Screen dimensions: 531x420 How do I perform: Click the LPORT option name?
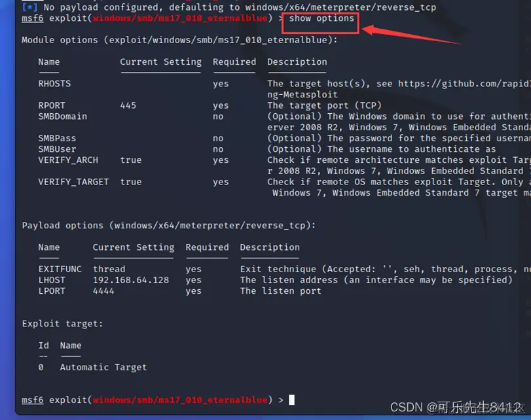52,290
